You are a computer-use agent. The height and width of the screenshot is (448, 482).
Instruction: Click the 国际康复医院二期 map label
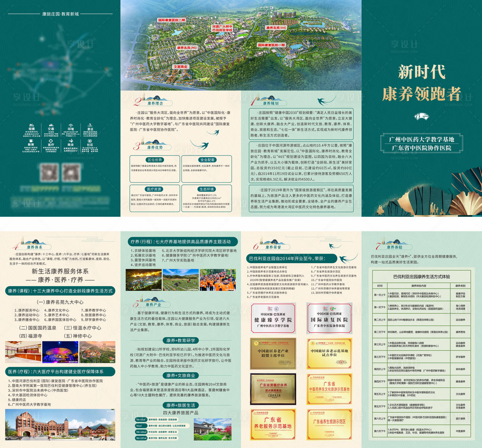tap(171, 20)
